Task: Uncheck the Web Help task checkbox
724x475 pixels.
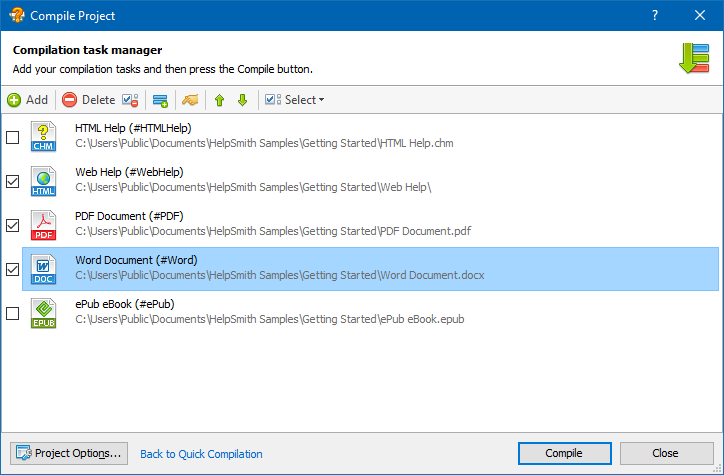Action: [13, 181]
